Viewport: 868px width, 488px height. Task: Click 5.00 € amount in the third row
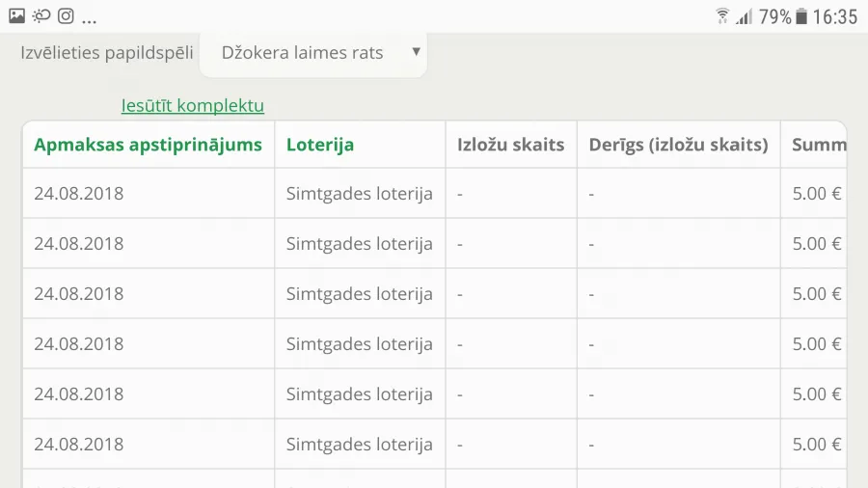click(817, 294)
